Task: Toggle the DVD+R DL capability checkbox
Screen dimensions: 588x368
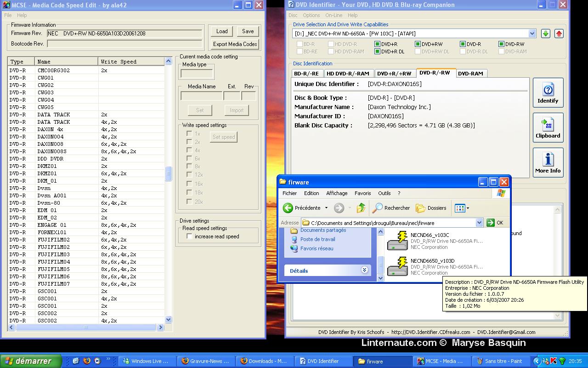Action: [377, 52]
